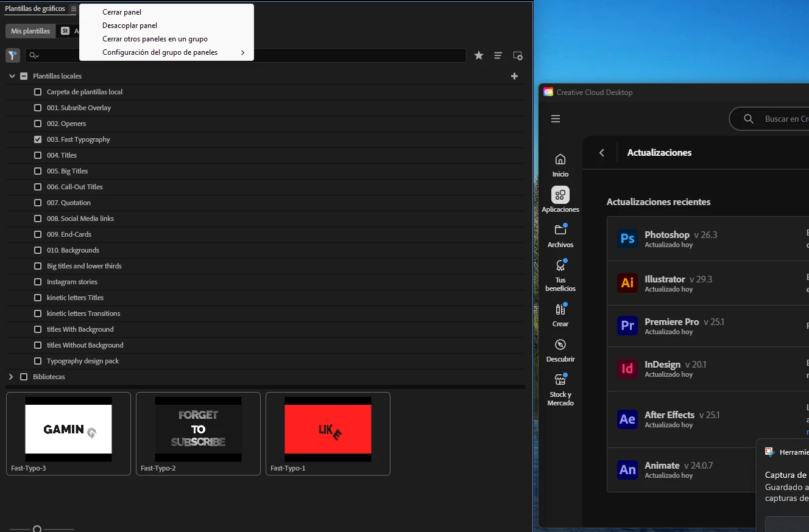Click the manage folders icon beside sort
The image size is (809, 532).
[518, 55]
